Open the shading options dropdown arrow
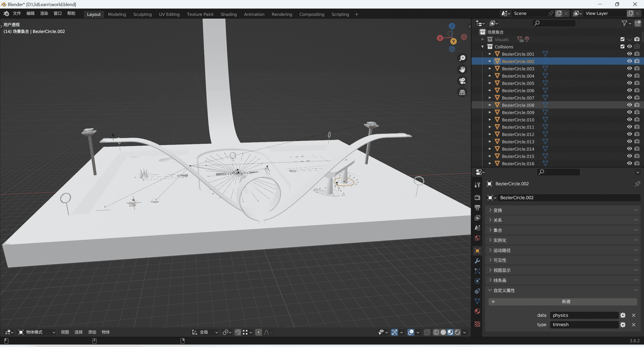The height and width of the screenshot is (347, 644). [x=465, y=332]
